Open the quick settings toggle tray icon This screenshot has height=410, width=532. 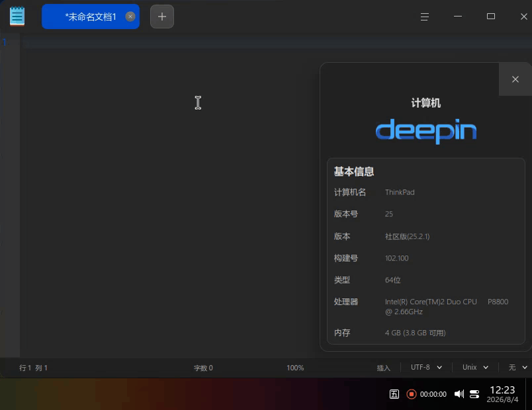(x=474, y=394)
